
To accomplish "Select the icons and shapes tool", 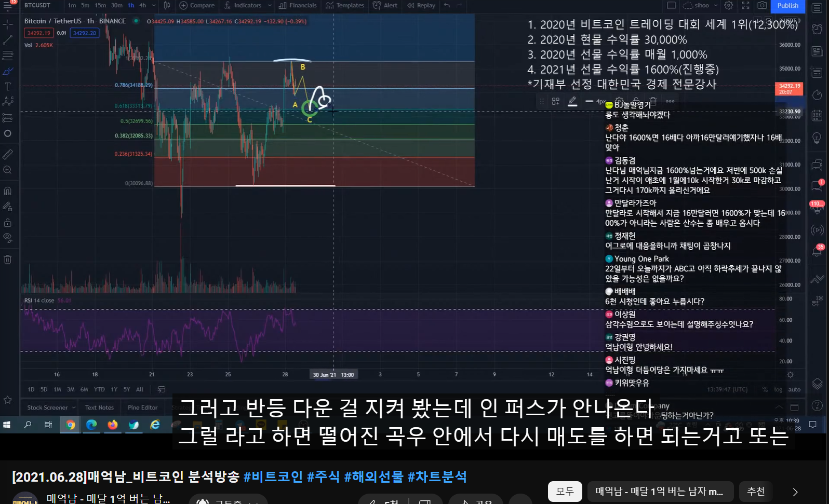I will point(8,133).
